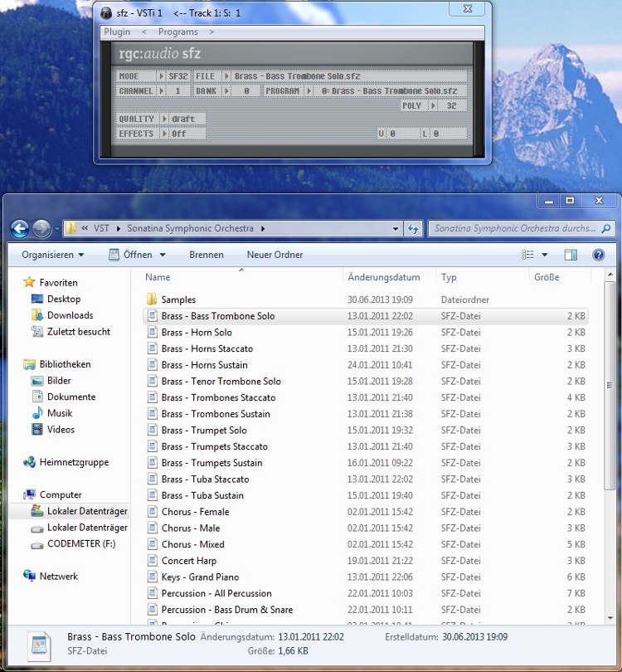
Task: Select the Keys - Grand Piano file icon
Action: click(x=152, y=577)
